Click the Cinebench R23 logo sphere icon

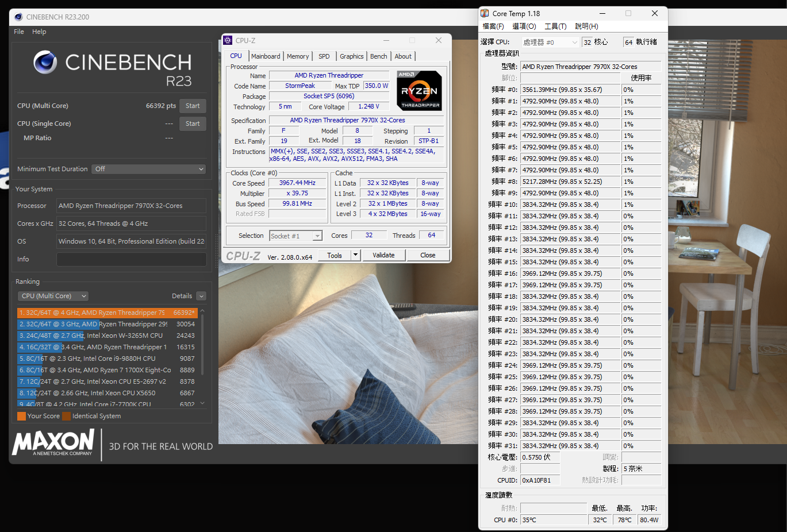coord(45,62)
